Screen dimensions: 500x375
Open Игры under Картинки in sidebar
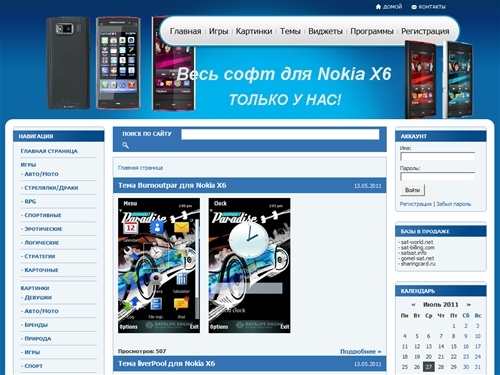32,352
